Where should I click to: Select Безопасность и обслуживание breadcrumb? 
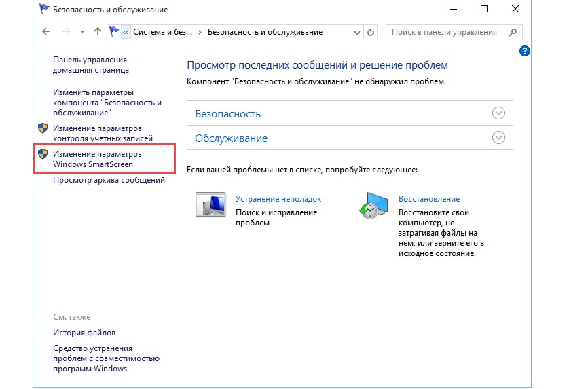264,32
